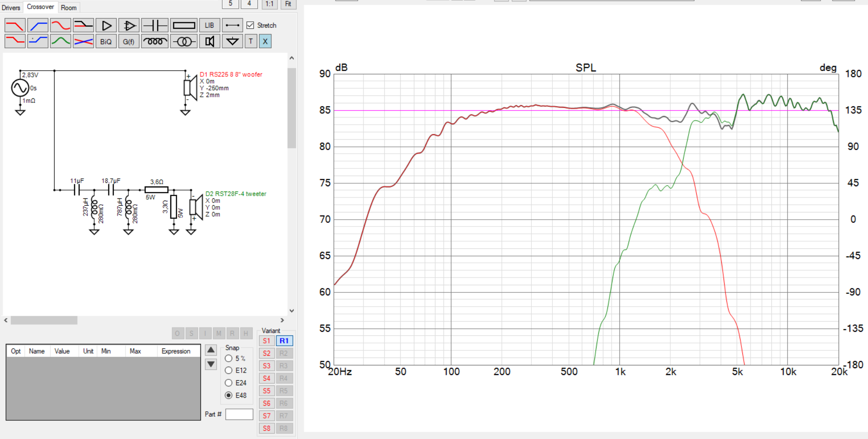Insert a red low-pass filter block
Screen dimensions: 868x439
coord(15,25)
